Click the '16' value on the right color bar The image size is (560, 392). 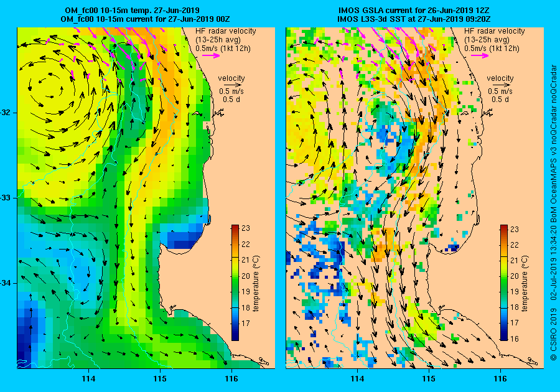[515, 339]
